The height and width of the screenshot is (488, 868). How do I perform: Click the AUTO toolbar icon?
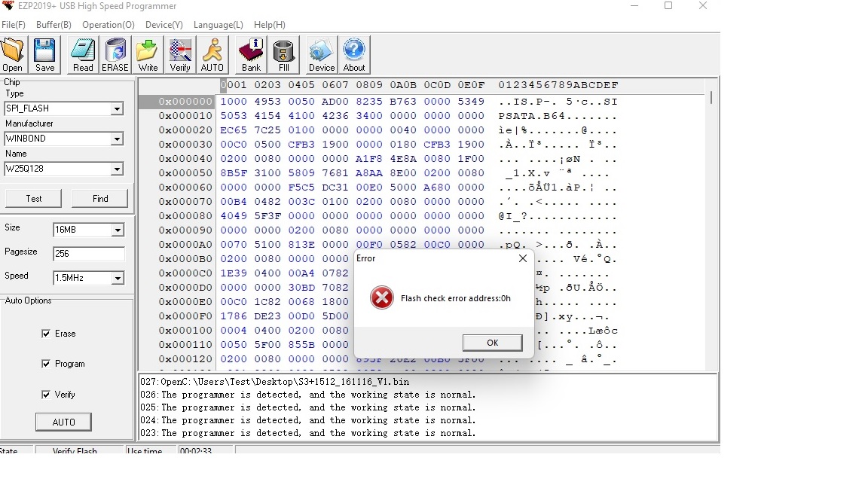click(x=212, y=55)
